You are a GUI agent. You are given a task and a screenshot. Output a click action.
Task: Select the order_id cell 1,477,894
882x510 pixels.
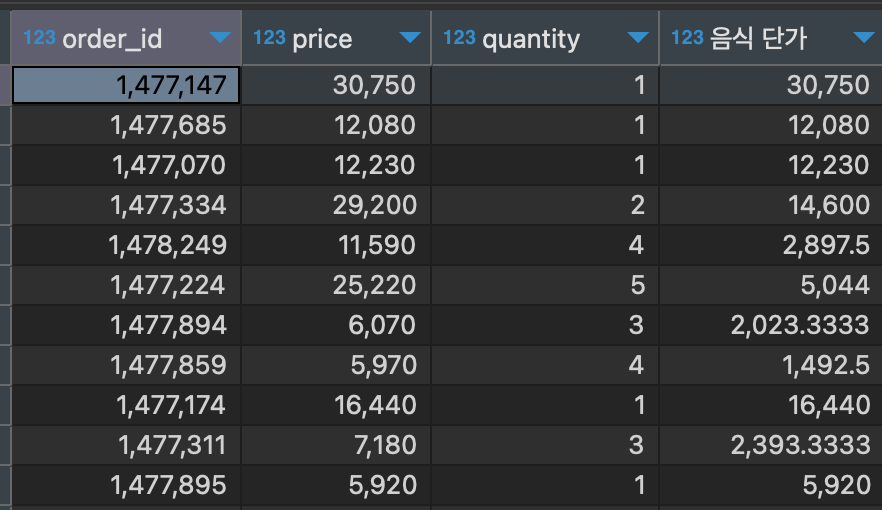[126, 324]
